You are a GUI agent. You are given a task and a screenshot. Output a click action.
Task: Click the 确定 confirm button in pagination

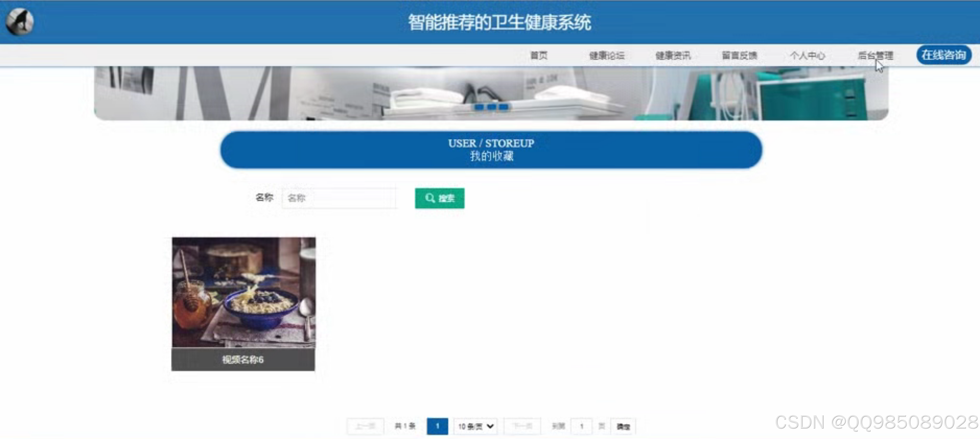[x=623, y=426]
